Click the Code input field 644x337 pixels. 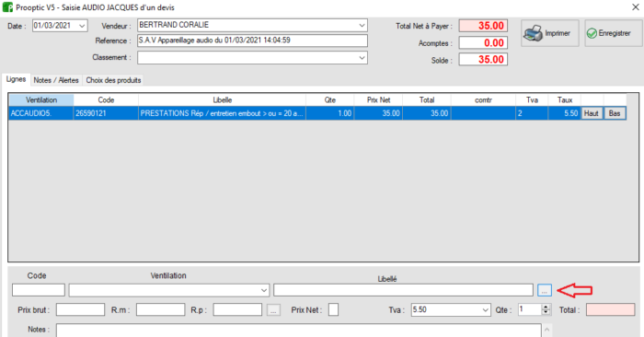39,290
